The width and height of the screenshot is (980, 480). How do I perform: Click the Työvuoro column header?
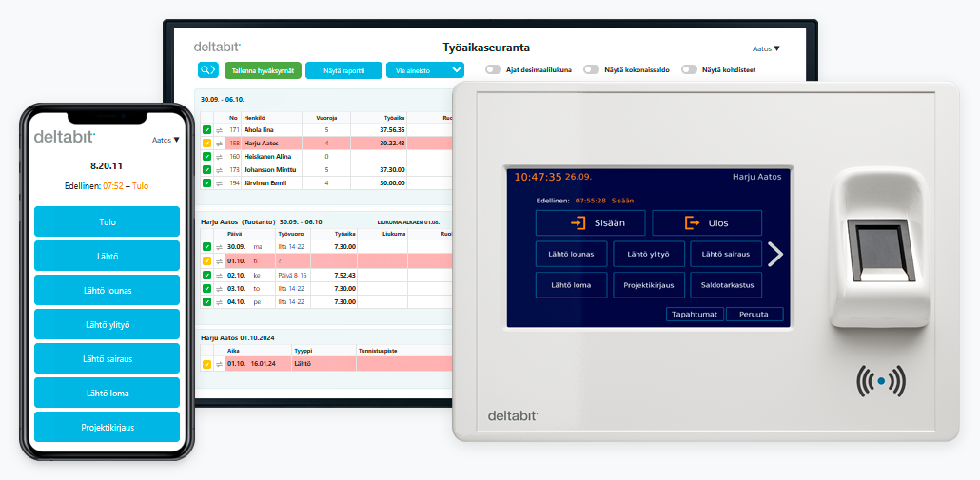point(293,234)
